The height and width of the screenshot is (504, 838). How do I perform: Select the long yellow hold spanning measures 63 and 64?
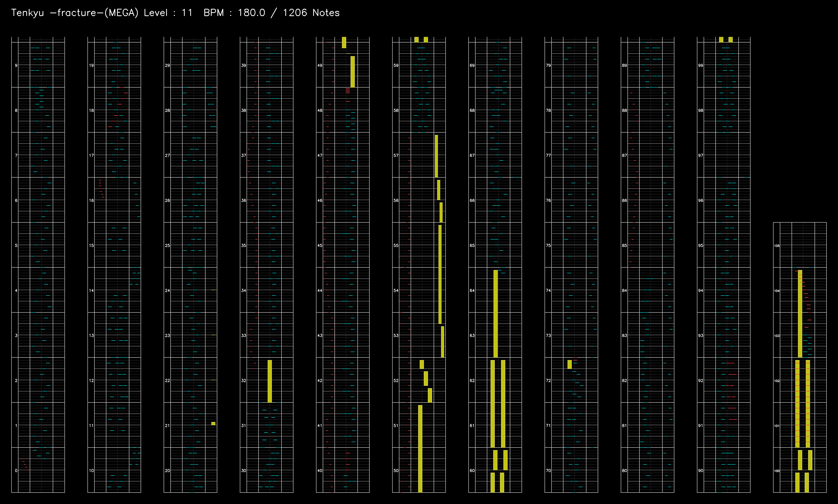495,313
